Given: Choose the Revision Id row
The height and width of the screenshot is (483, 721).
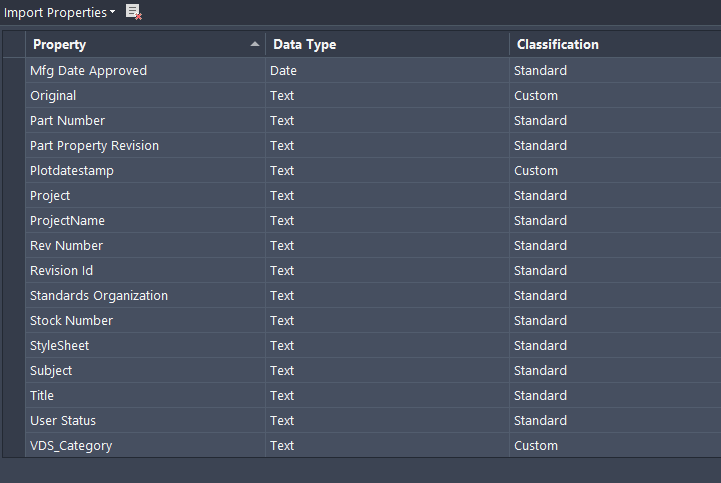Looking at the screenshot, I should point(62,271).
